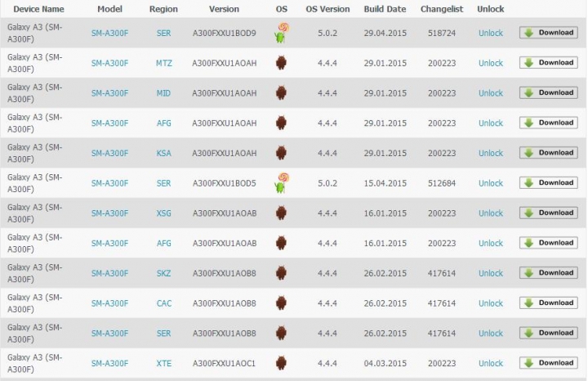Image resolution: width=588 pixels, height=381 pixels.
Task: Download the XTE region firmware
Action: tap(549, 363)
